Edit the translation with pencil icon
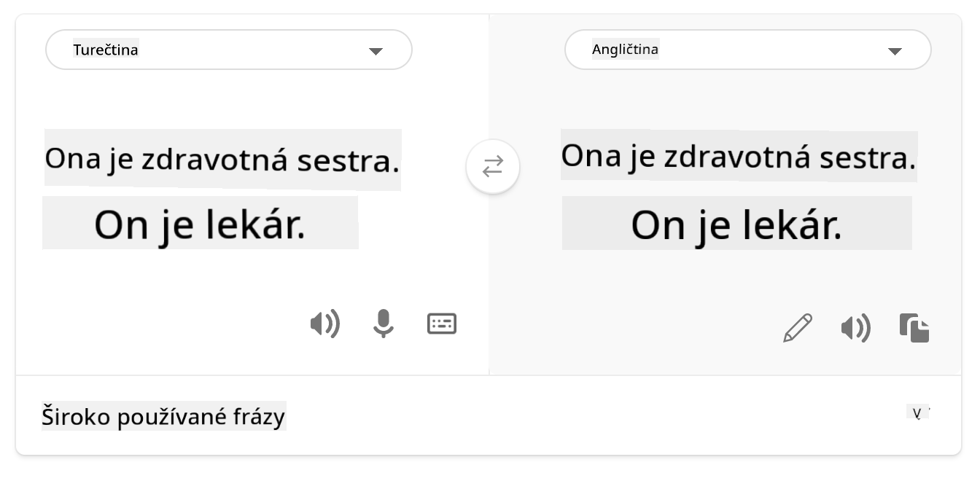This screenshot has width=980, height=481. pyautogui.click(x=798, y=328)
